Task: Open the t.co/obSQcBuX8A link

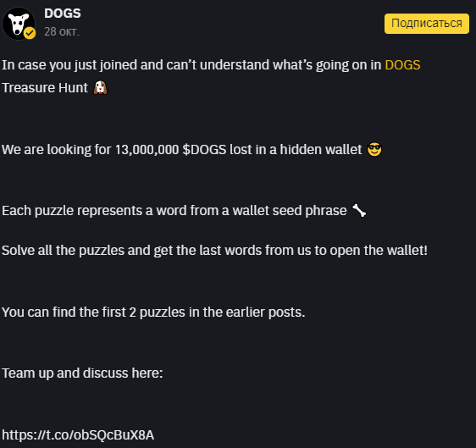Action: click(78, 435)
